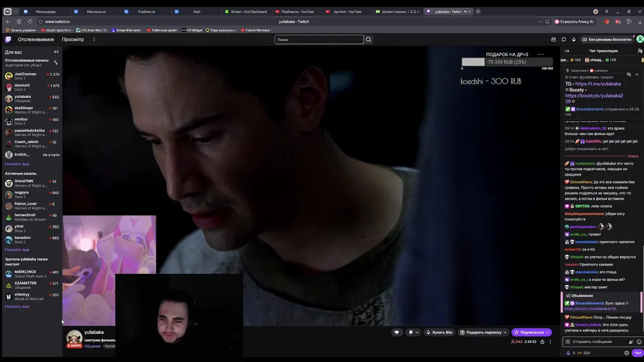Open the Просмотр tab

tap(73, 39)
